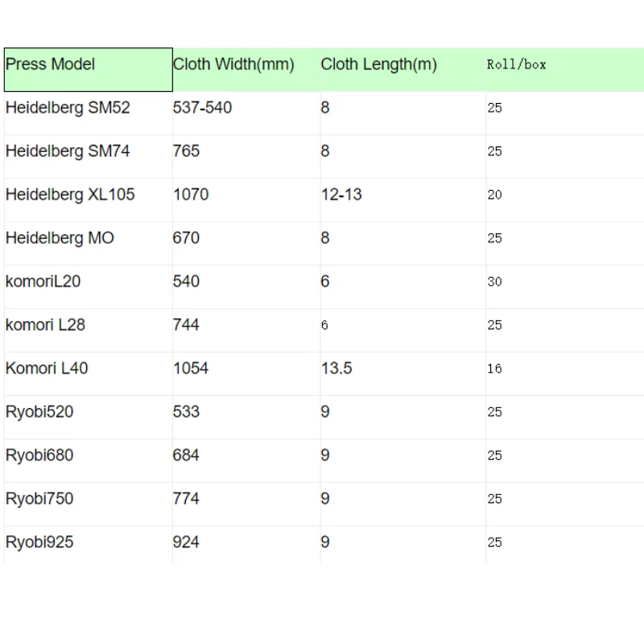This screenshot has width=644, height=644.
Task: Click the Roll/box header cell
Action: point(565,69)
